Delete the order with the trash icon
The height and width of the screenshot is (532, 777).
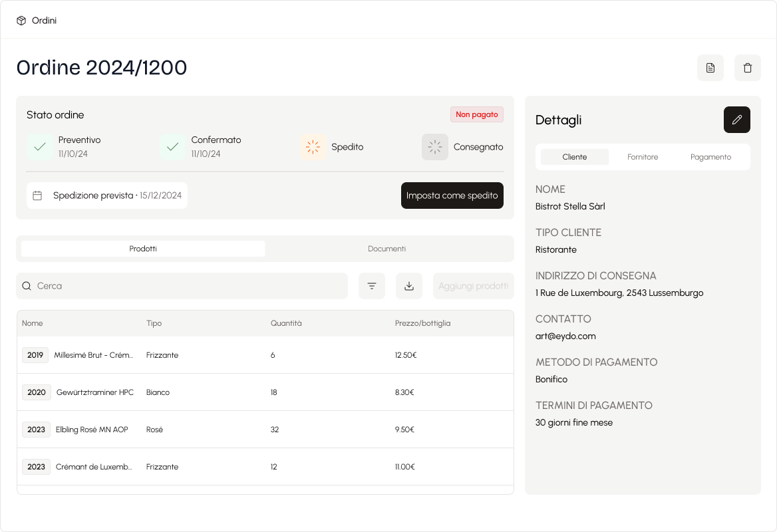pos(748,68)
